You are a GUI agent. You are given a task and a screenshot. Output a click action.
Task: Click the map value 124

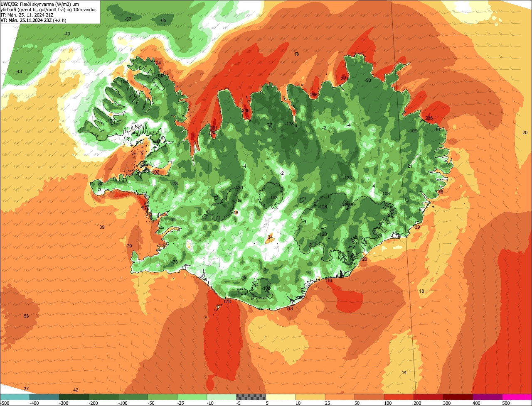click(x=158, y=63)
